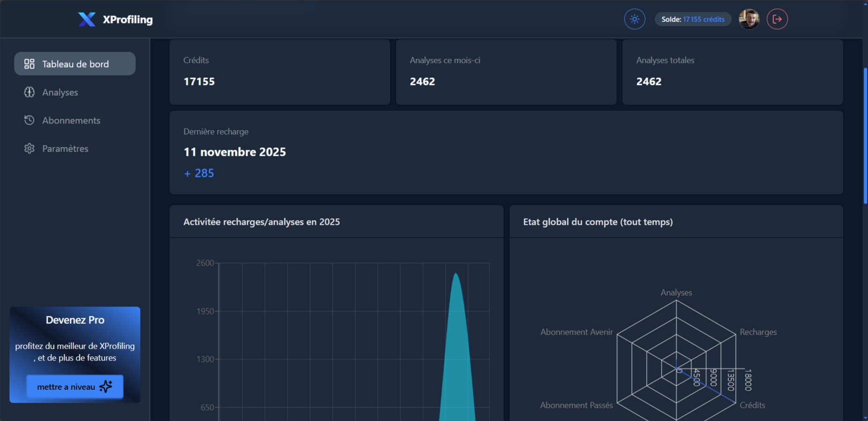Toggle light theme with the sun button
Image resolution: width=868 pixels, height=421 pixels.
pos(634,19)
